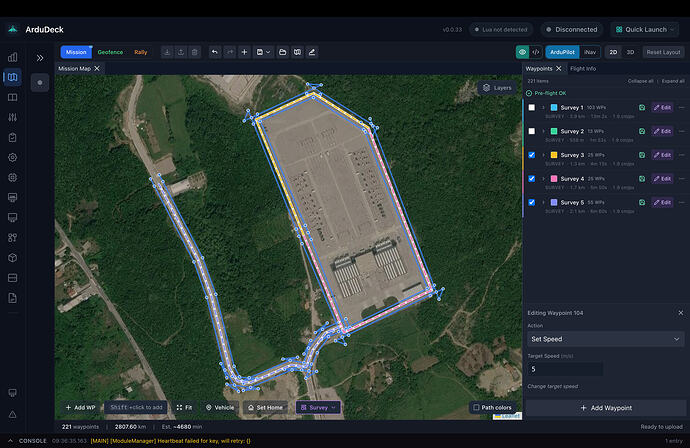The width and height of the screenshot is (690, 448).
Task: Switch to the code view icon
Action: pyautogui.click(x=536, y=52)
